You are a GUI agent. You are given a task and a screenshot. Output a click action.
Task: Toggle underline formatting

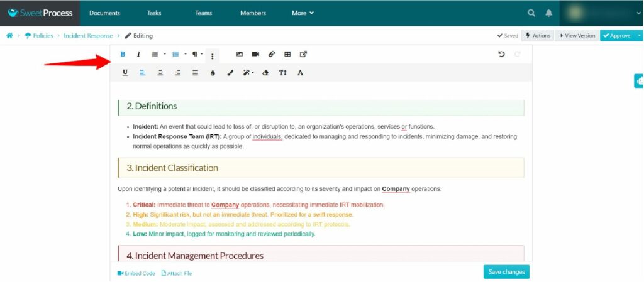point(125,73)
